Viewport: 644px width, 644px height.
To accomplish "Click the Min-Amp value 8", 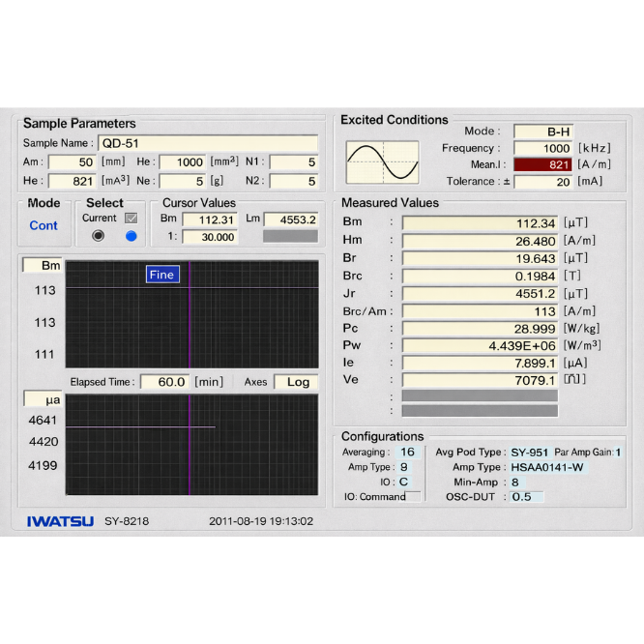I will pyautogui.click(x=515, y=483).
